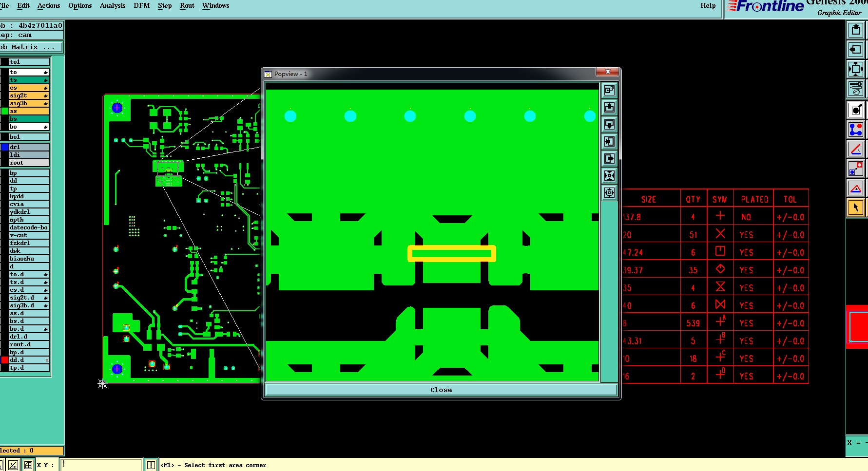This screenshot has width=868, height=471.
Task: Click the grid icon beside X Y
Action: pos(28,465)
